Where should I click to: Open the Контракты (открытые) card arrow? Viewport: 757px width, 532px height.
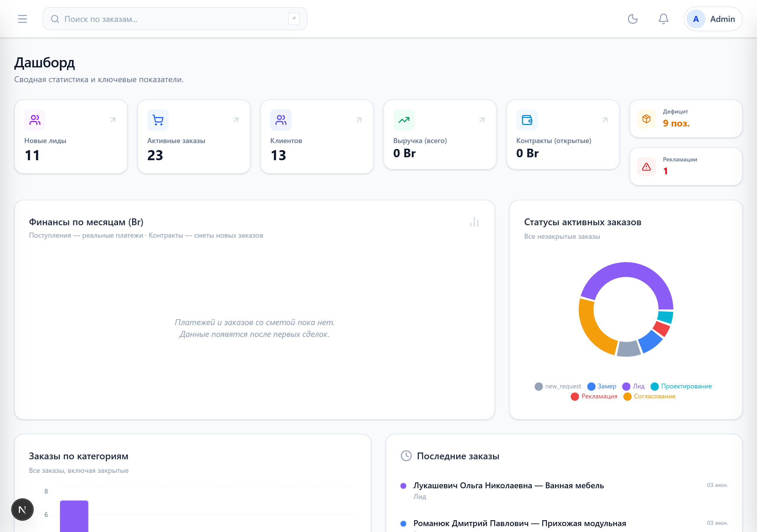(605, 120)
